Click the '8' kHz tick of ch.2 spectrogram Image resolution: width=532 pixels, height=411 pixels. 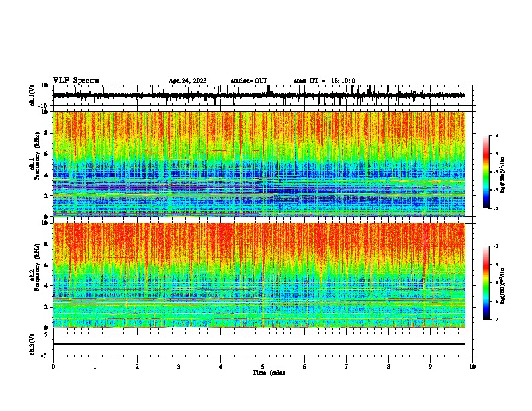[x=46, y=244]
